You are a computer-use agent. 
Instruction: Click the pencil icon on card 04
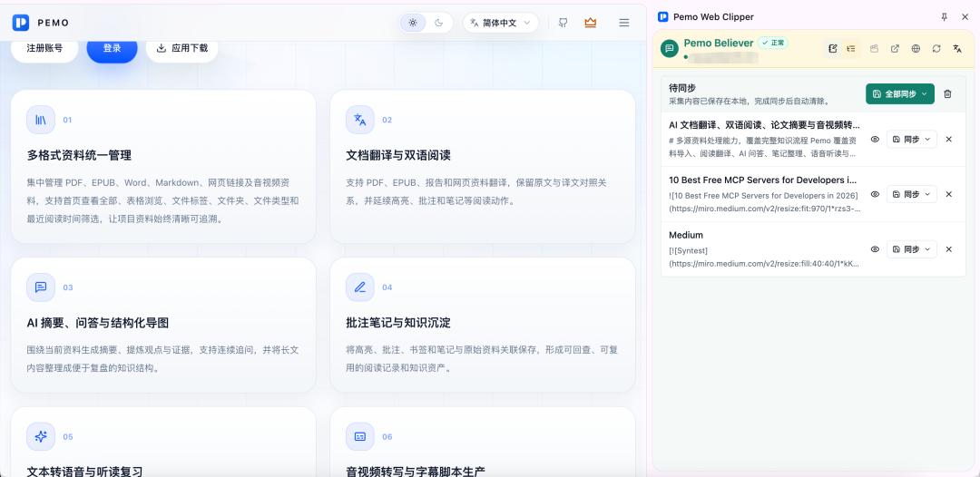(x=360, y=287)
